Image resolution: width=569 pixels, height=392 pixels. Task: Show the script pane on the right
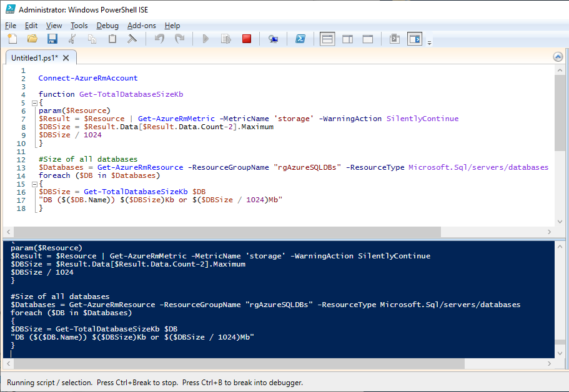tap(348, 39)
